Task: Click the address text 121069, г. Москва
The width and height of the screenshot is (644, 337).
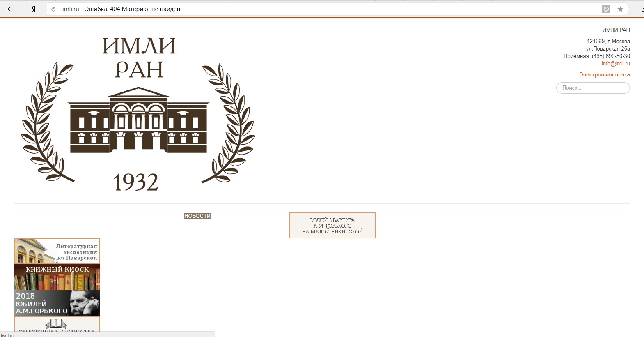Action: 608,41
